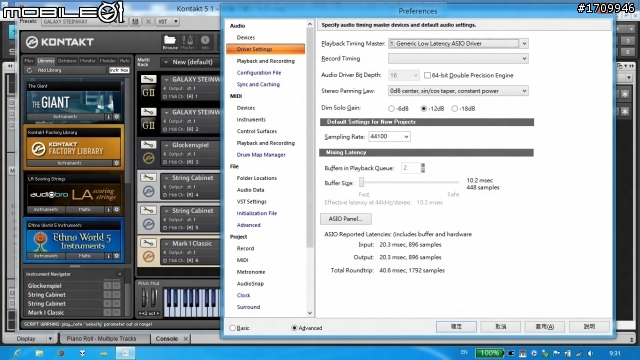Switch to Kontakt Files tab

tap(29, 61)
